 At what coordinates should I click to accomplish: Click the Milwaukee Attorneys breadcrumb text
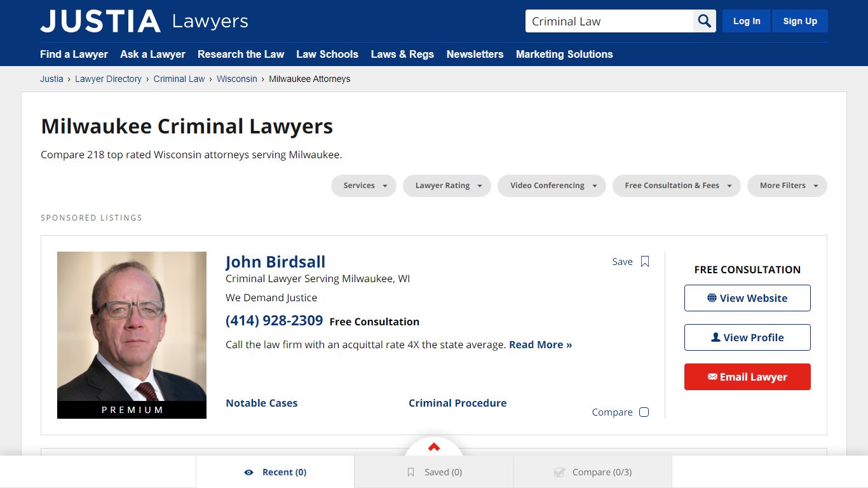click(x=309, y=79)
